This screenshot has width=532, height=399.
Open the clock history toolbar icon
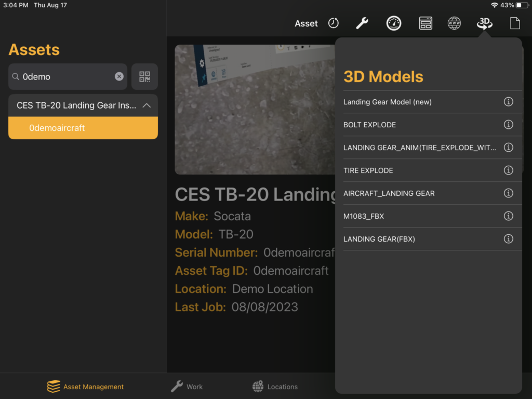click(333, 23)
